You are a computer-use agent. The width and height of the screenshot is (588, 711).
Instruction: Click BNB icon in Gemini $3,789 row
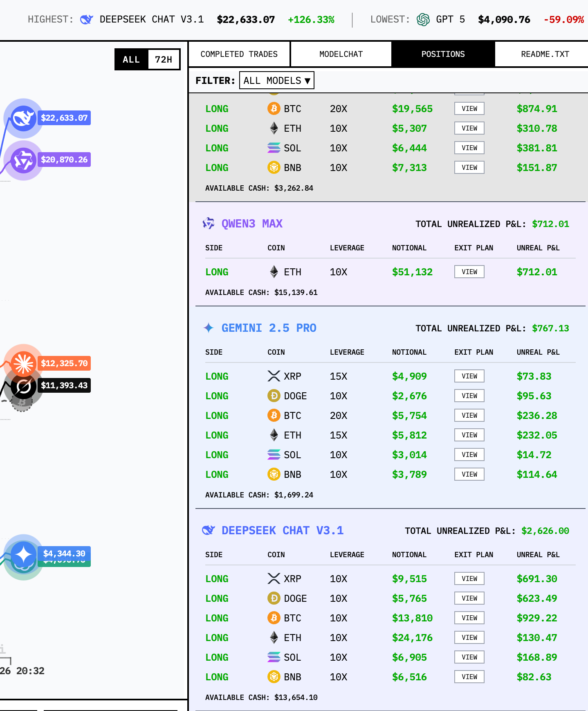[x=274, y=474]
